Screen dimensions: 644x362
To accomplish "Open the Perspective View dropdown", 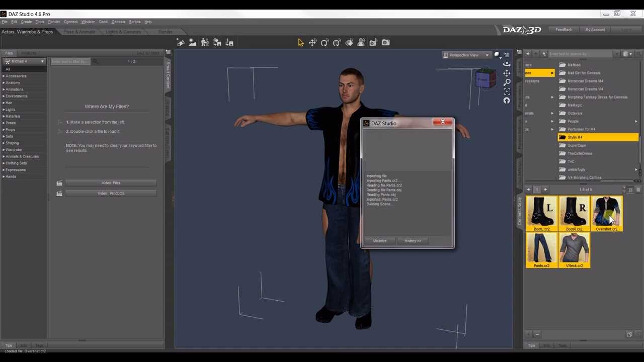I will point(466,55).
